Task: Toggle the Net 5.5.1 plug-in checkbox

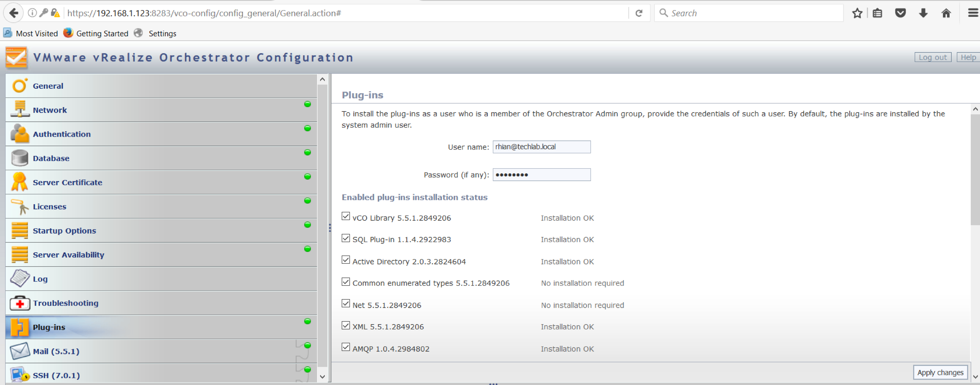Action: [345, 303]
